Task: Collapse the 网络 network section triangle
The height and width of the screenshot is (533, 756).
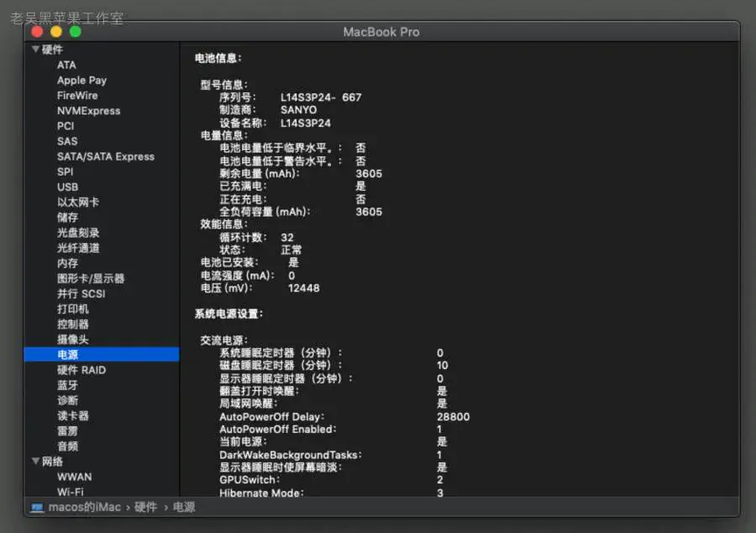Action: click(35, 462)
